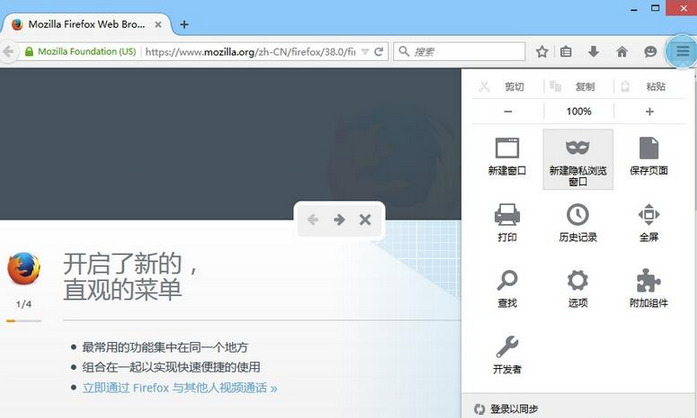697x418 pixels.
Task: Open the Hello chat smiley icon
Action: 650,52
